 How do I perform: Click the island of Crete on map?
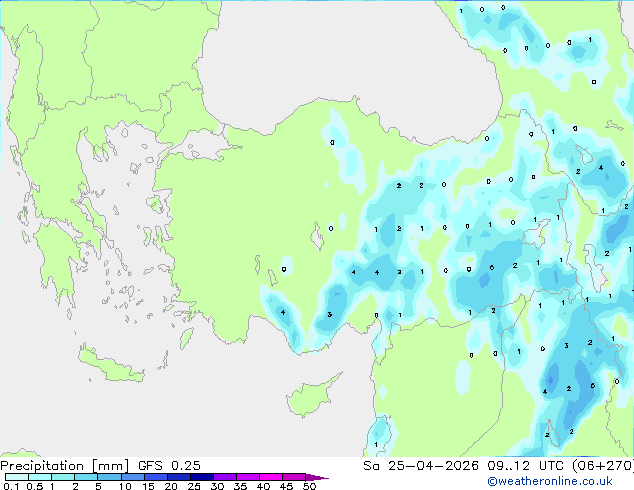tap(110, 365)
